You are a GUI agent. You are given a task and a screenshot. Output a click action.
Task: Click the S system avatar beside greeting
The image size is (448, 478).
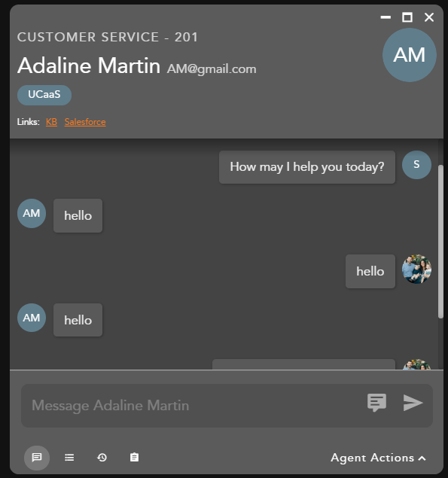click(x=416, y=165)
